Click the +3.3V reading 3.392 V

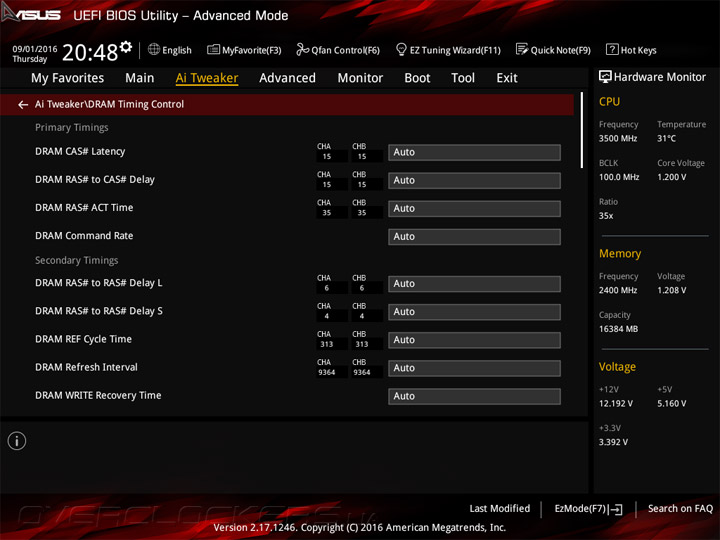(x=613, y=442)
